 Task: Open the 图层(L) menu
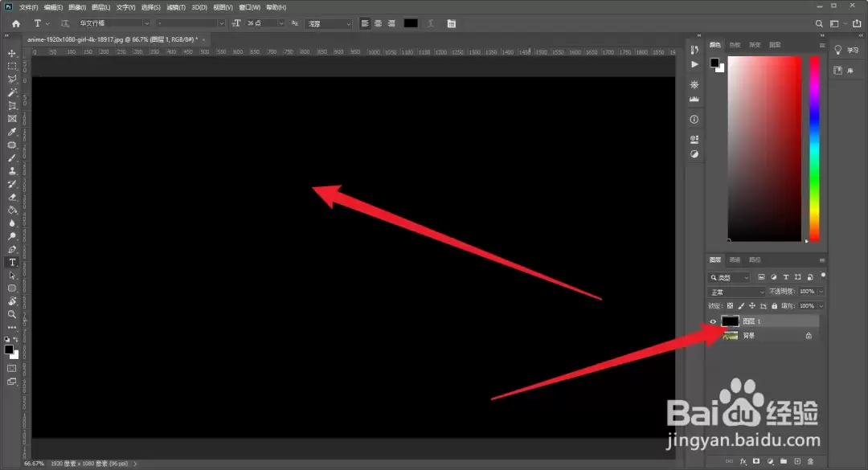100,7
